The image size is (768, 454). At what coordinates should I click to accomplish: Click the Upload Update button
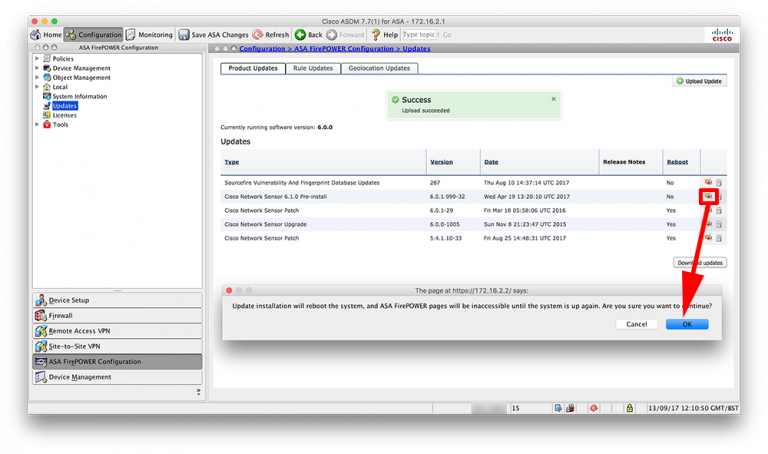tap(699, 81)
